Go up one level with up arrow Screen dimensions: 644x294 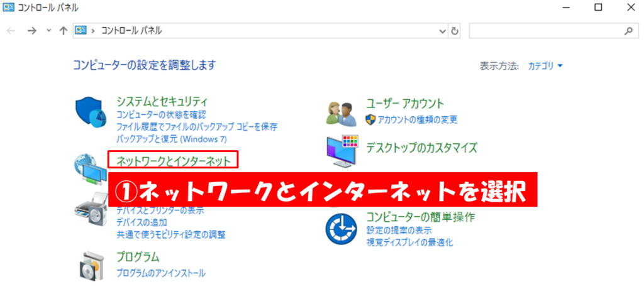pyautogui.click(x=64, y=31)
